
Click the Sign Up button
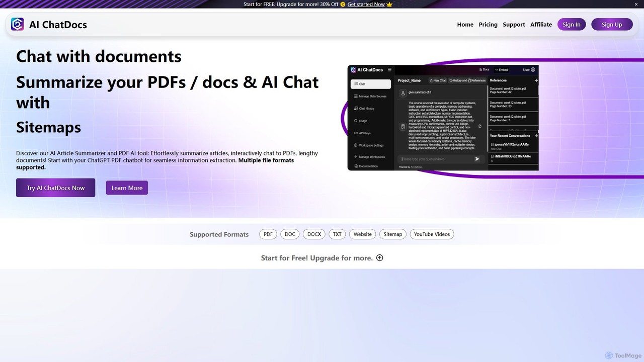(612, 24)
